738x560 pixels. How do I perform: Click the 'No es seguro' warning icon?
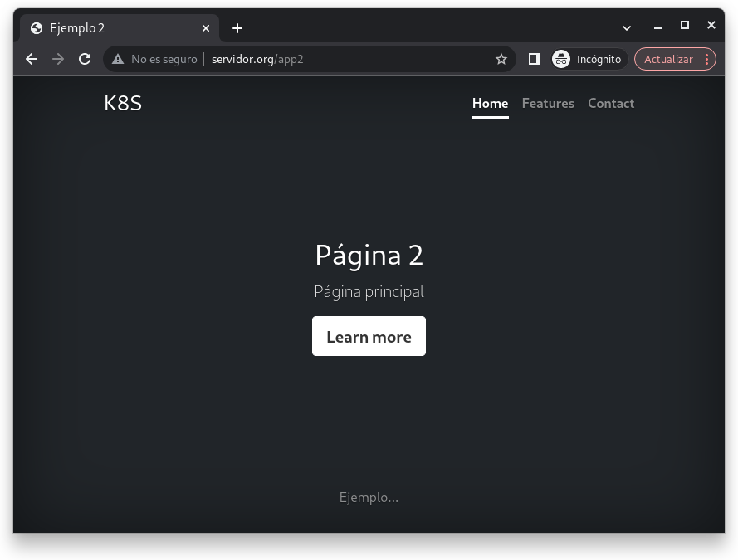[x=118, y=59]
